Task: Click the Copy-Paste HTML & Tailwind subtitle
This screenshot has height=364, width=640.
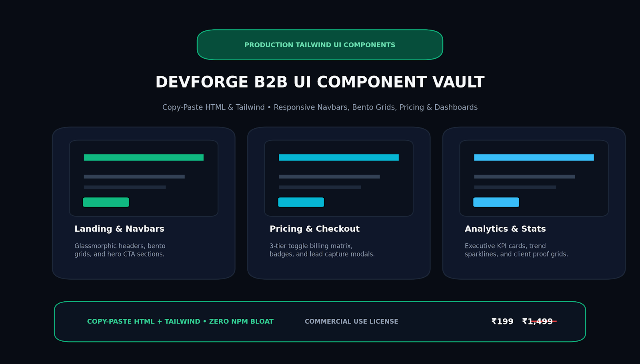Action: tap(320, 107)
